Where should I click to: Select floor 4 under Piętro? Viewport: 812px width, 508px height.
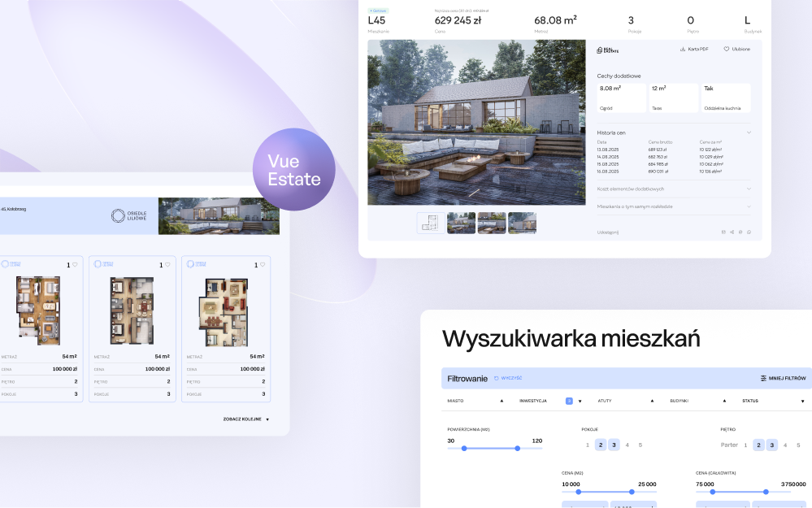(x=785, y=445)
